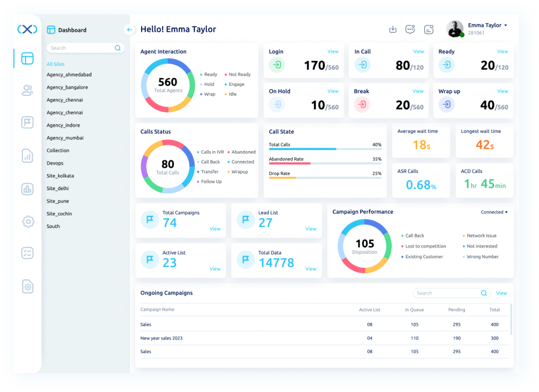Click the search magnifier in Ongoing Campaigns
This screenshot has height=392, width=539.
click(484, 293)
